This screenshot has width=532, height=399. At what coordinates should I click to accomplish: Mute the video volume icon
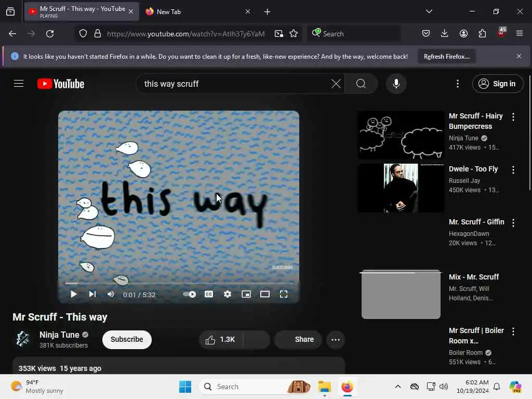[111, 294]
